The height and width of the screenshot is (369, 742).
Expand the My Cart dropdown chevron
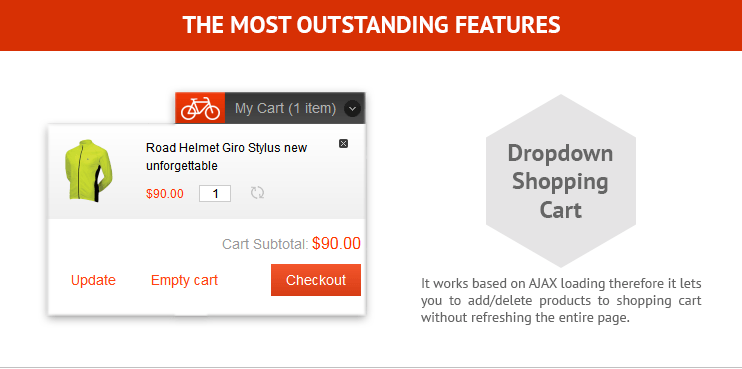(352, 109)
